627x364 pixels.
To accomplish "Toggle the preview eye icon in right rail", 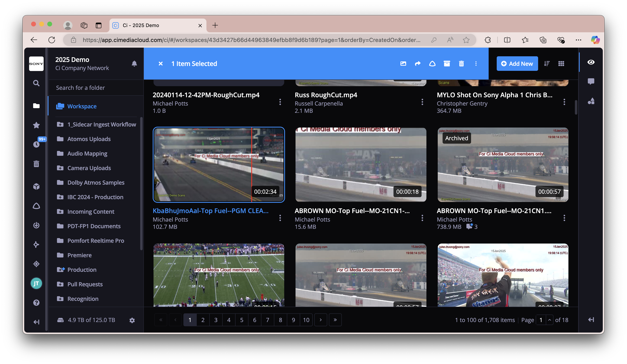I will [591, 62].
